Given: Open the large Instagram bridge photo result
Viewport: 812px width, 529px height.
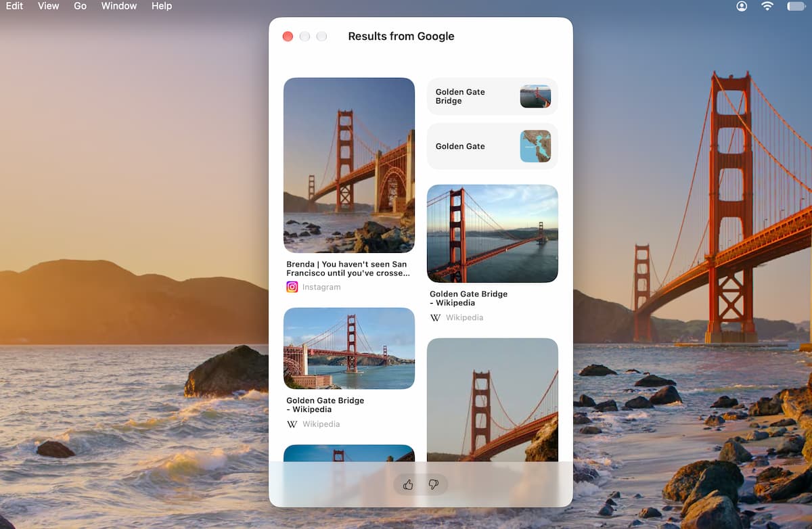Looking at the screenshot, I should coord(349,165).
